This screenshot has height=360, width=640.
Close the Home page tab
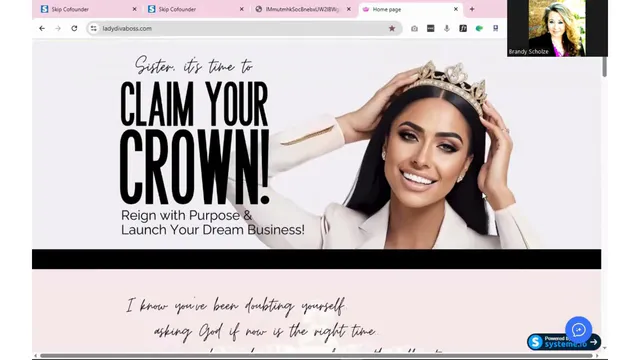coord(456,9)
